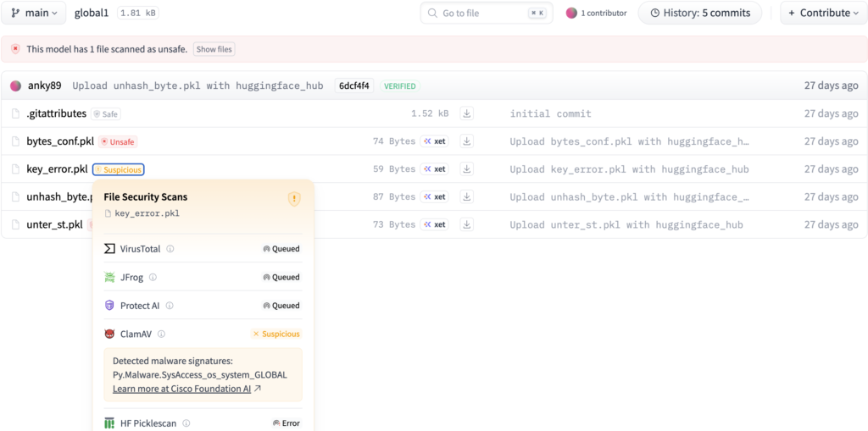Click the Safe badge on .gitattributes
The height and width of the screenshot is (431, 868).
[107, 113]
